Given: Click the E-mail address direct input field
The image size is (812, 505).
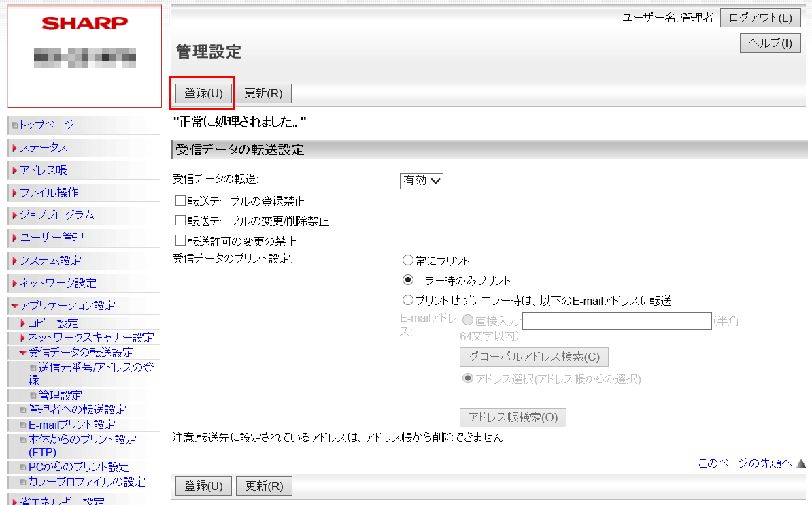Looking at the screenshot, I should (617, 321).
